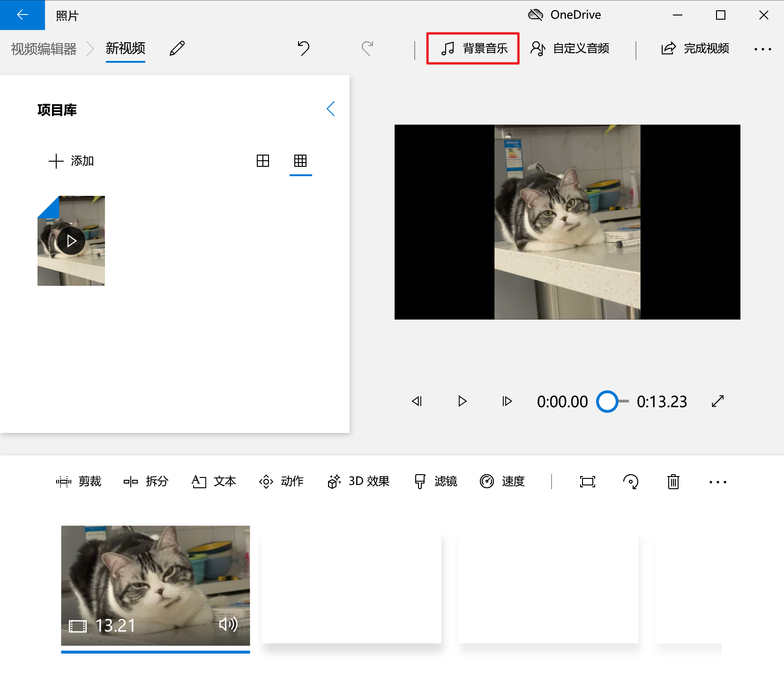
Task: Rename video using the pencil icon
Action: 177,48
